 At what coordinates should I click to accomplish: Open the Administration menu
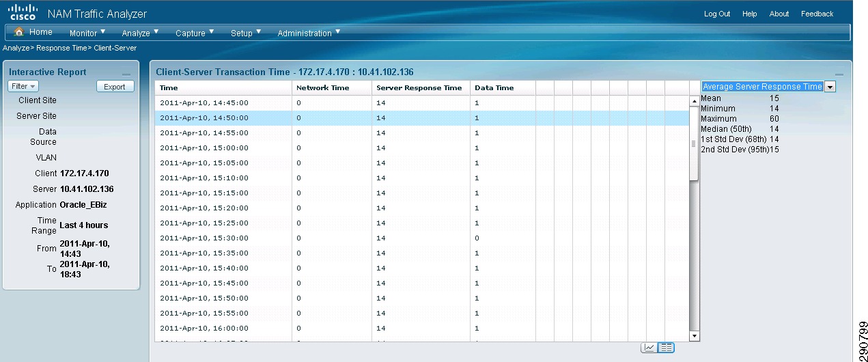[309, 33]
